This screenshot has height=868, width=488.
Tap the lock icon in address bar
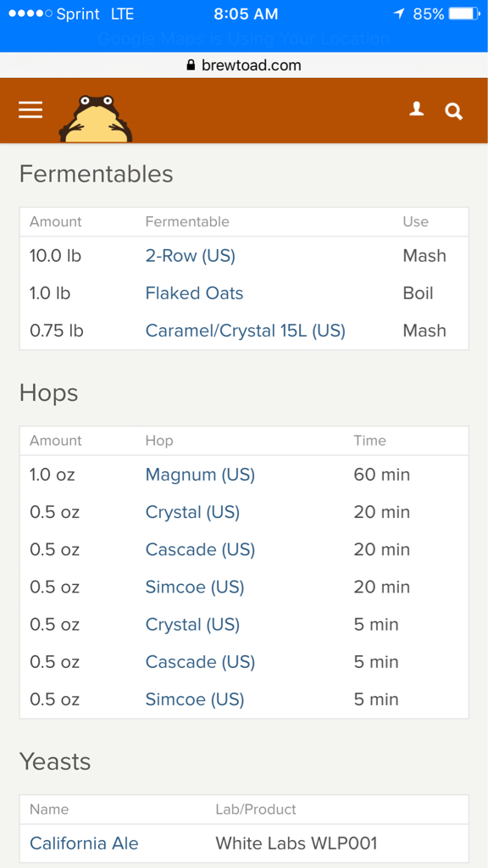pos(191,65)
